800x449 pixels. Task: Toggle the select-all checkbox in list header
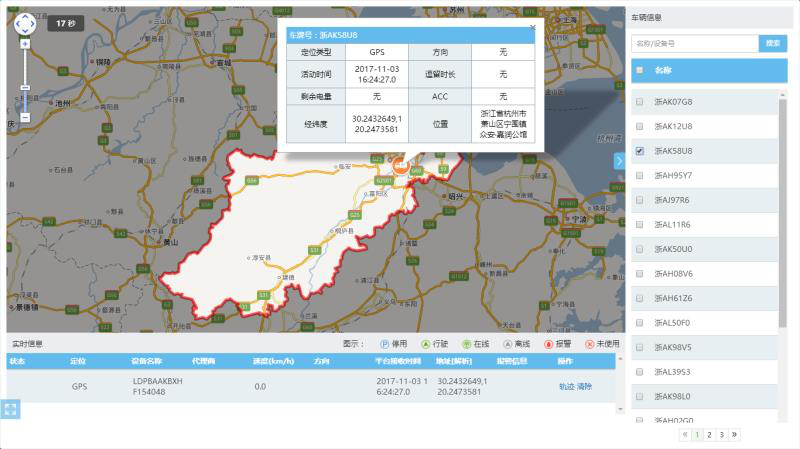[x=640, y=70]
